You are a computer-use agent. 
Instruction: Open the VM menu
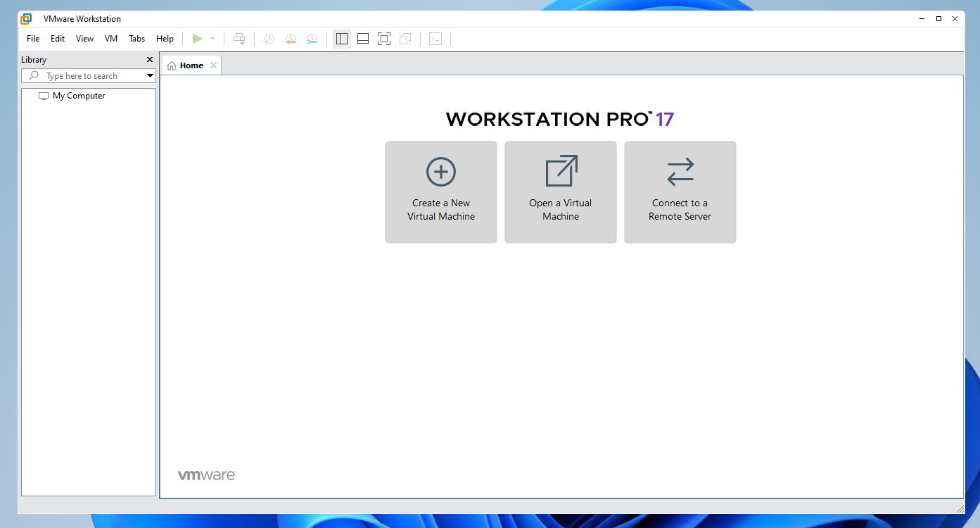point(110,39)
